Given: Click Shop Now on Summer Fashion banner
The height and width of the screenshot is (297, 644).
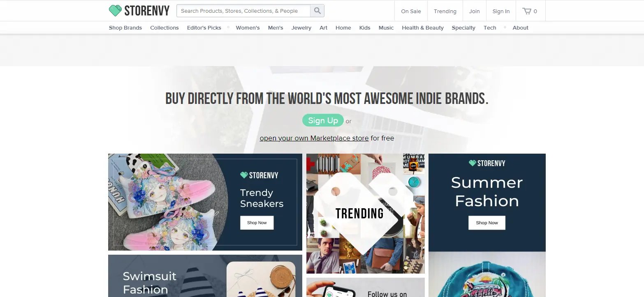Looking at the screenshot, I should tap(487, 223).
